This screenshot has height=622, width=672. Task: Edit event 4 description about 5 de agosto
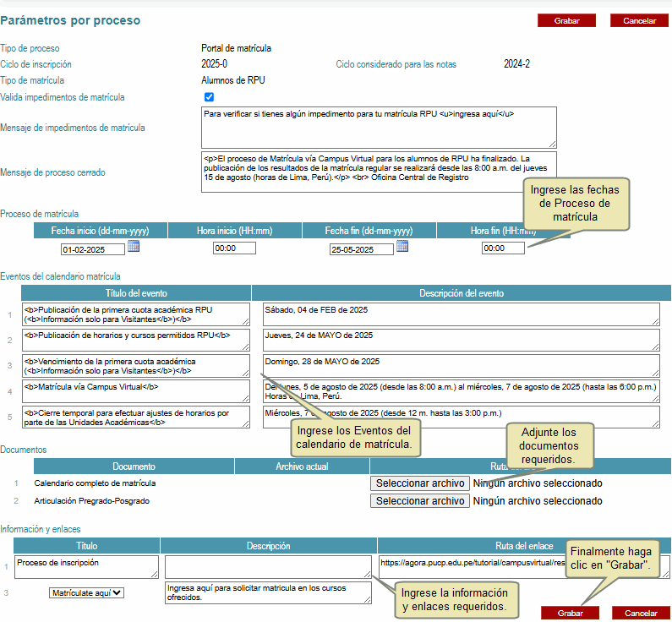tap(462, 391)
